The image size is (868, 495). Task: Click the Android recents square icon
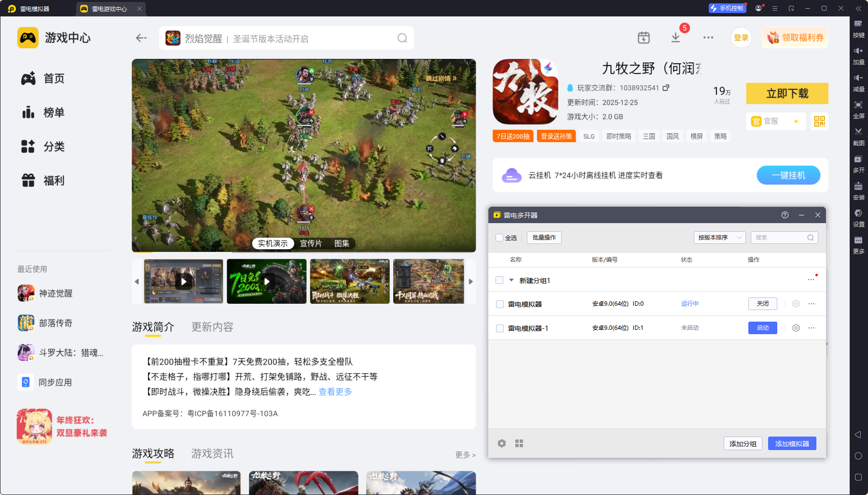click(x=858, y=477)
